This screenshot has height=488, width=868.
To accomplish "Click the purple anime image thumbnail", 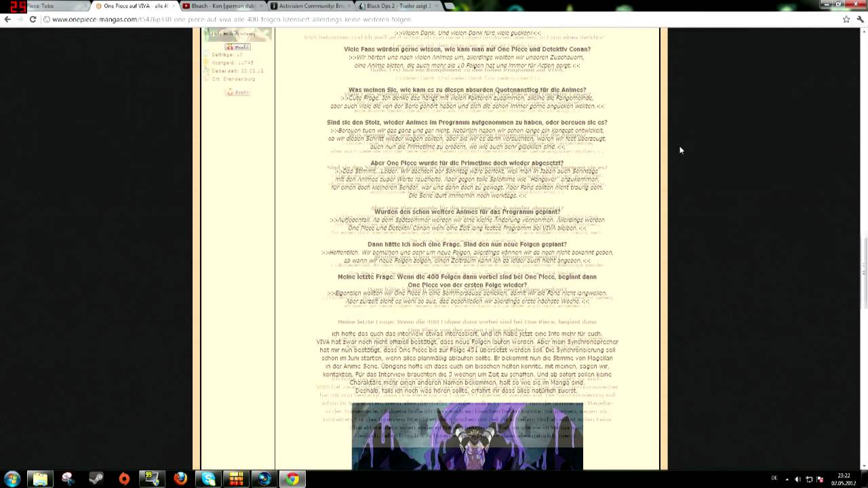I will point(467,436).
